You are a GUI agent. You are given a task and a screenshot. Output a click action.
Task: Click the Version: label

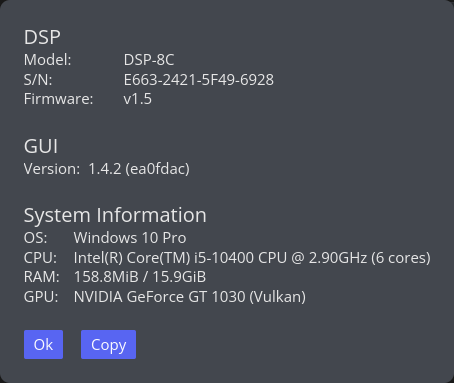[52, 169]
